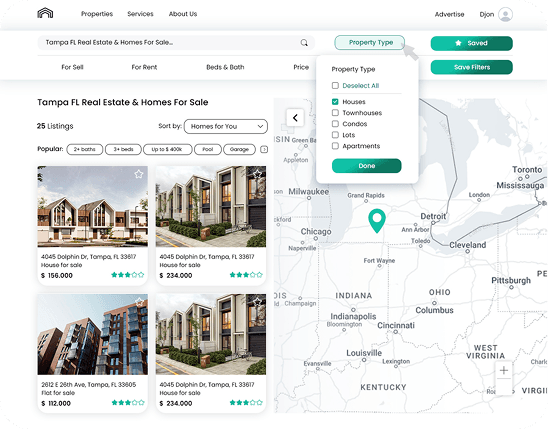Viewport: 548px width, 429px height.
Task: Apply the Up to $ 400k filter
Action: (168, 149)
